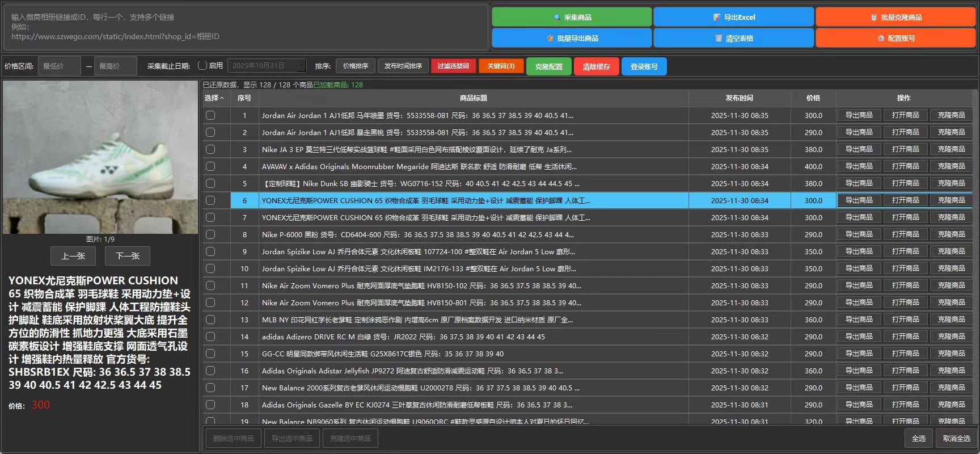The image size is (980, 454).
Task: Click 打开商品 for row 12 Vomero
Action: click(x=905, y=302)
